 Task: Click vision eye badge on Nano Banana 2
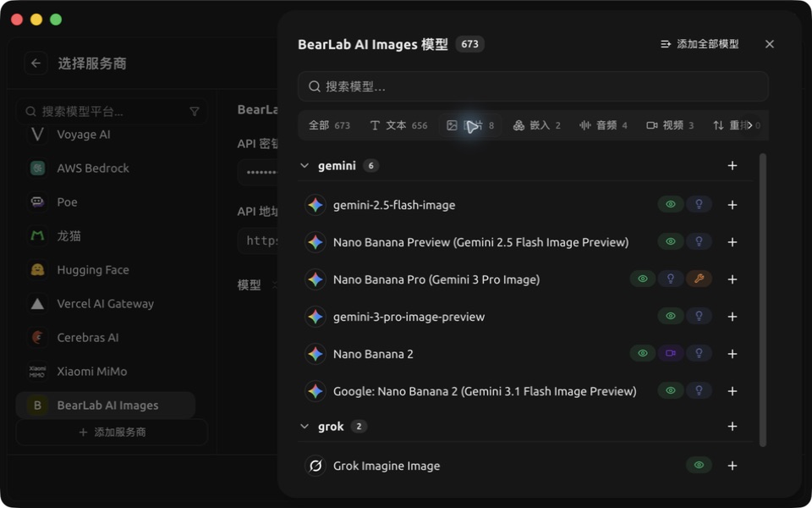coord(643,354)
